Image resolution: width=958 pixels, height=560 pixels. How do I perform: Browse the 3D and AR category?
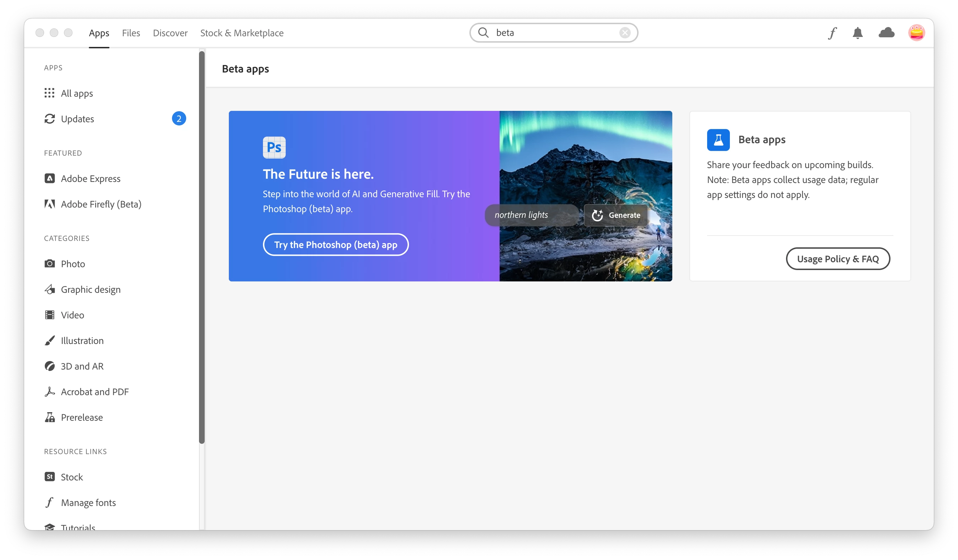click(82, 366)
